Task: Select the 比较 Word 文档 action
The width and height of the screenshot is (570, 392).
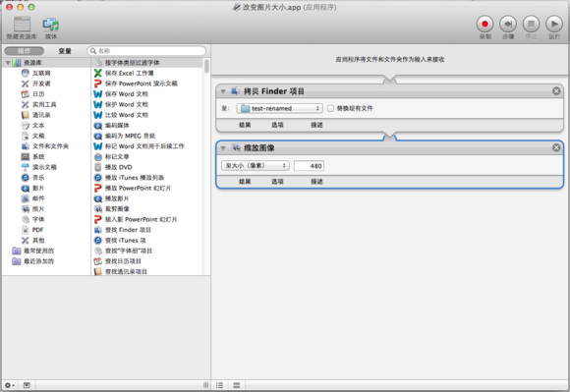Action: (127, 115)
